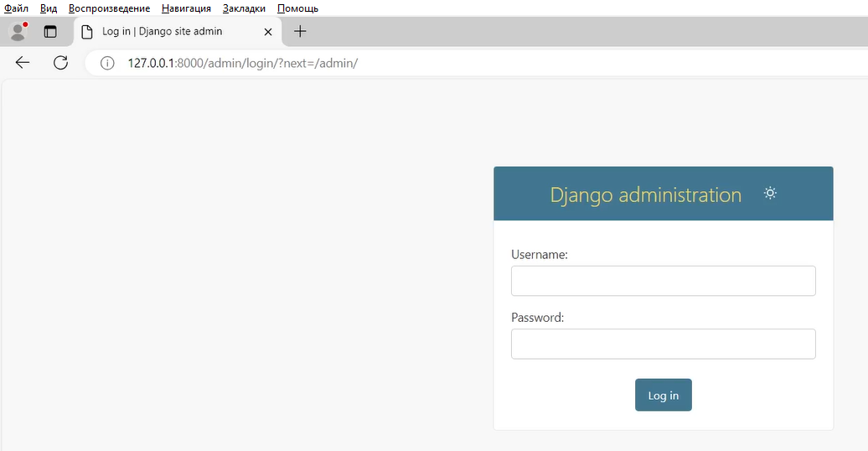Close the Django site admin tab
The width and height of the screenshot is (868, 451).
pos(268,32)
